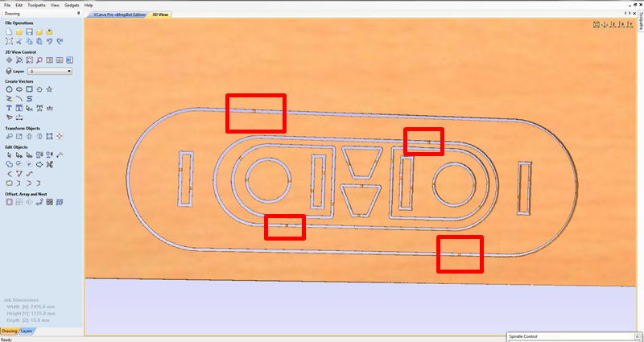Viewport: 644px width, 342px height.
Task: Open the Create Fillets tool
Action: [9, 174]
